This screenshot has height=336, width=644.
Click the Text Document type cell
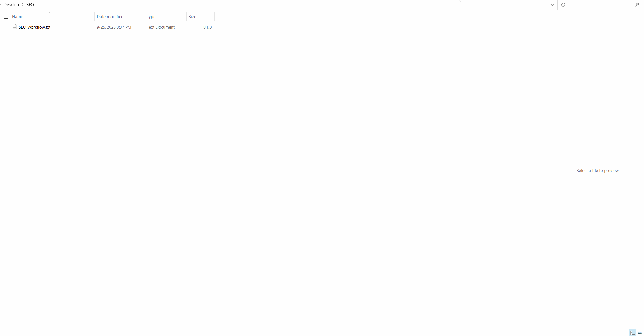tap(161, 27)
